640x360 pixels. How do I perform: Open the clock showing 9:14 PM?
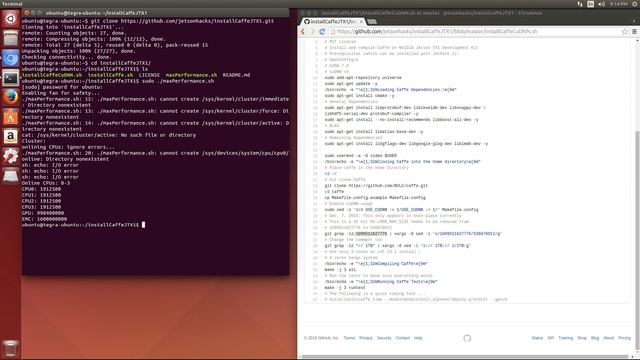pos(619,4)
